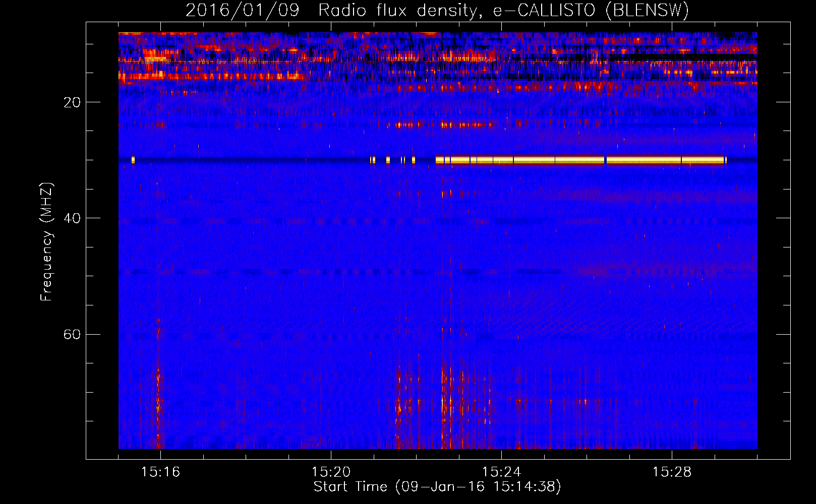Click the 15:20 time tick label
The image size is (816, 504).
(x=331, y=472)
